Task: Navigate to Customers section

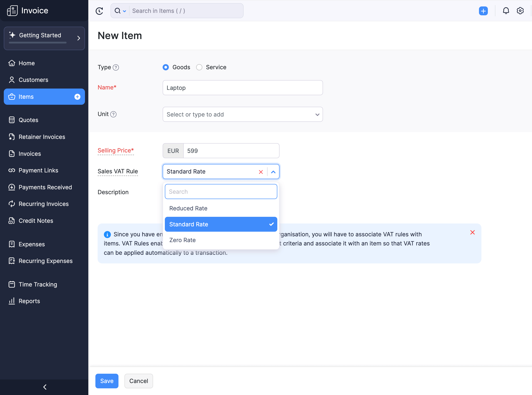Action: [33, 80]
